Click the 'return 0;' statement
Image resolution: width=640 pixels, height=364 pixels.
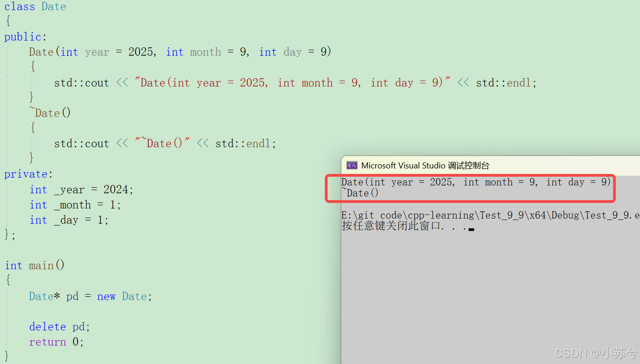click(x=56, y=342)
